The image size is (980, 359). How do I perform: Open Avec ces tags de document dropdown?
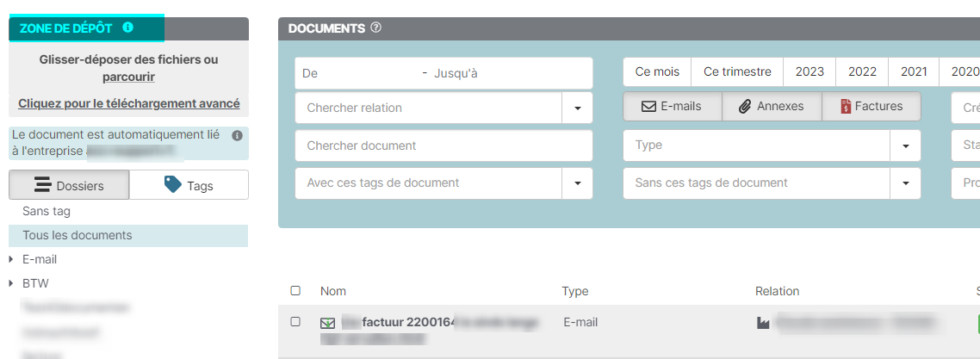pos(577,183)
